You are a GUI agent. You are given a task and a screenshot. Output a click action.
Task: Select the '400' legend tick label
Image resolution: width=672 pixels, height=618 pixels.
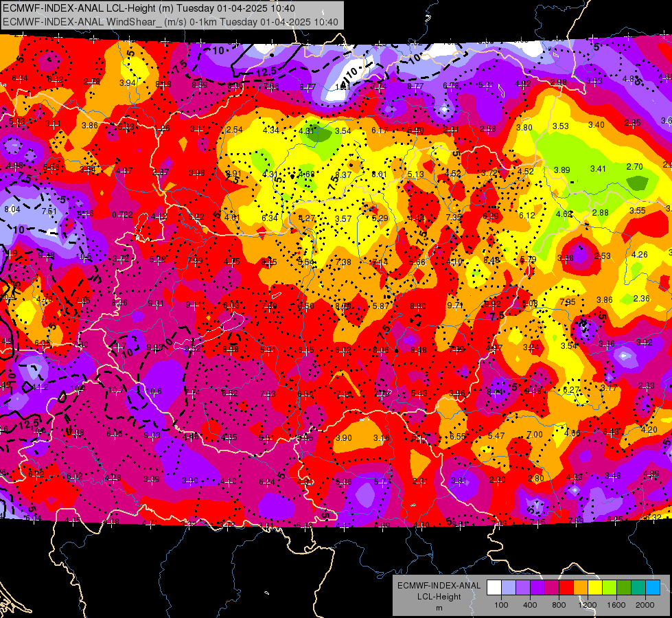(x=530, y=605)
